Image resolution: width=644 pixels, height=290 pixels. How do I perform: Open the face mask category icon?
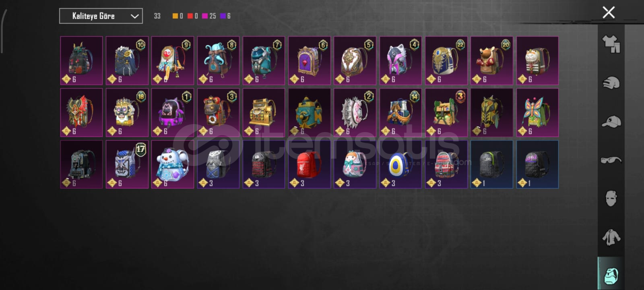611,199
